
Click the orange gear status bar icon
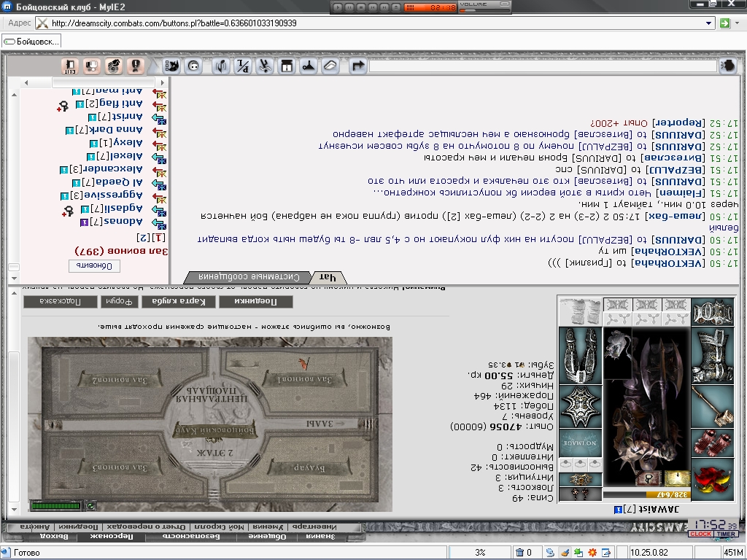click(592, 553)
